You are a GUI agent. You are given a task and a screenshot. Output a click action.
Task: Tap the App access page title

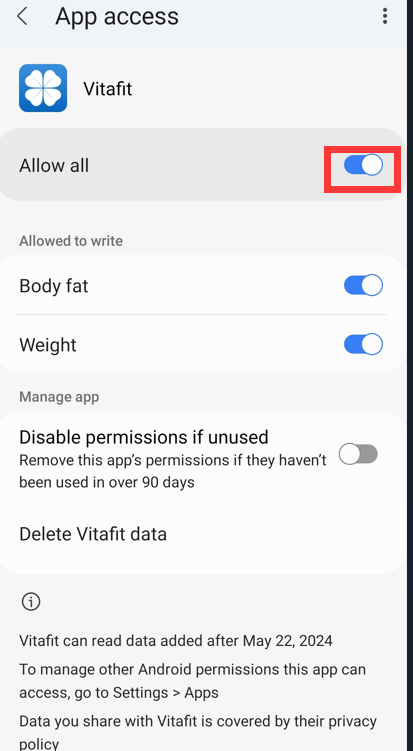click(117, 16)
